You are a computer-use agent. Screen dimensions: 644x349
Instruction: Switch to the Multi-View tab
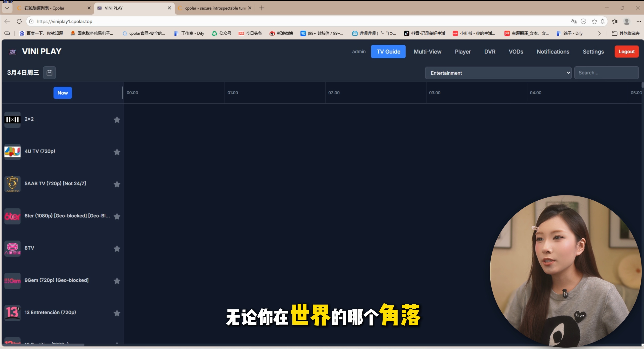click(427, 52)
